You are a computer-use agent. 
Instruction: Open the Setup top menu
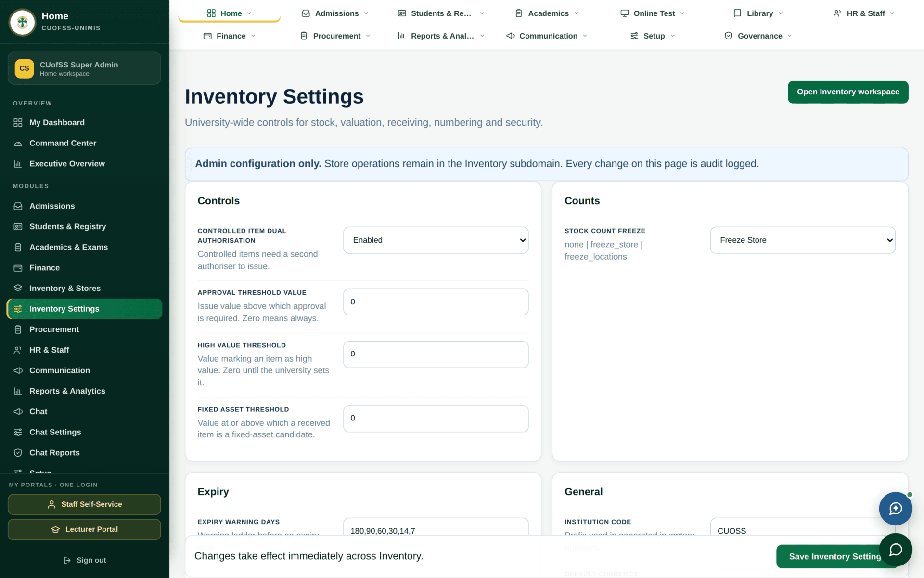click(x=653, y=36)
